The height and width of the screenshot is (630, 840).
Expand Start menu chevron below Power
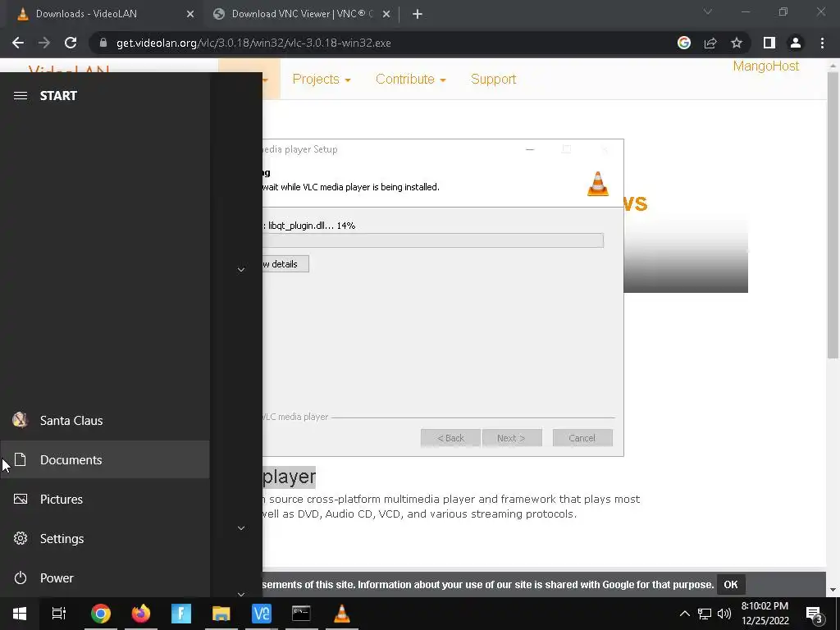tap(241, 594)
